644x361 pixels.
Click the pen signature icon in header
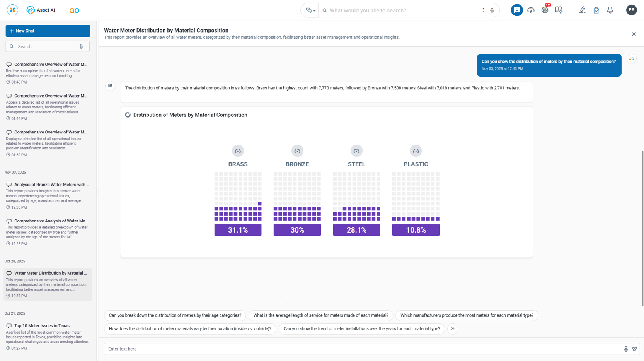582,10
